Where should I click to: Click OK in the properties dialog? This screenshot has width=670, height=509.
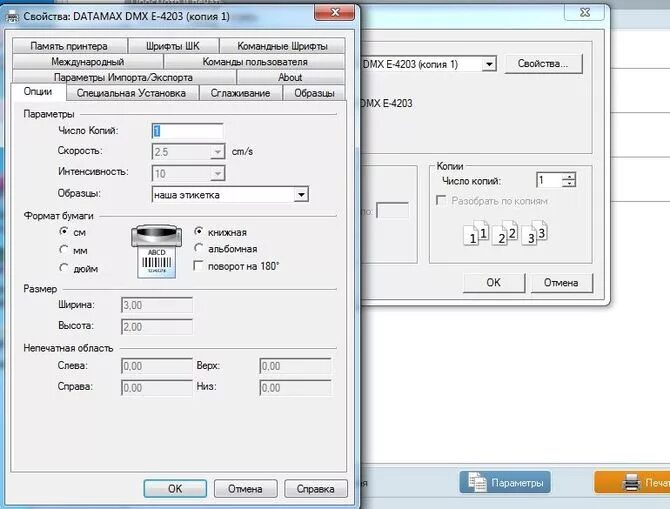point(175,488)
